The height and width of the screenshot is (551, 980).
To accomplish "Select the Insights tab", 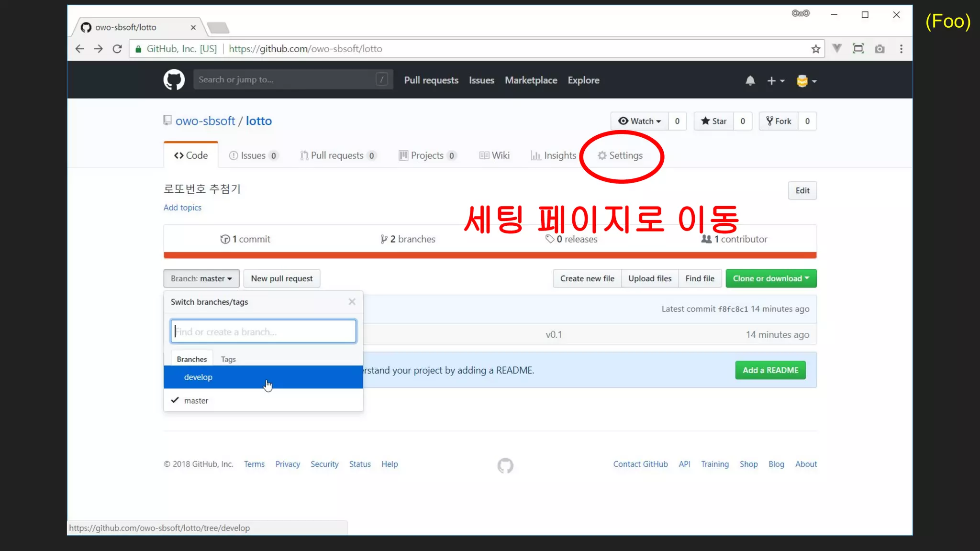I will pyautogui.click(x=553, y=155).
